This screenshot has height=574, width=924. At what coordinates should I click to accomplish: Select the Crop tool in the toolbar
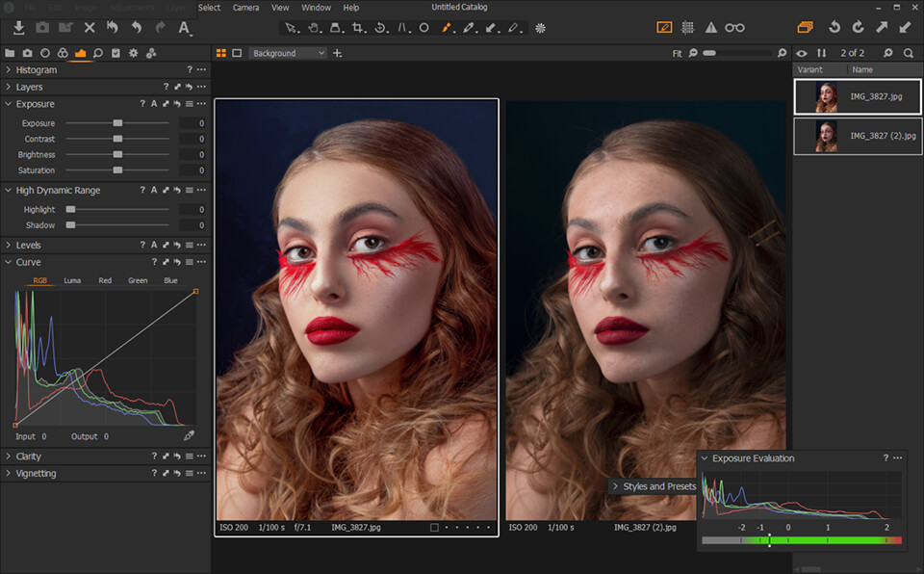click(359, 29)
